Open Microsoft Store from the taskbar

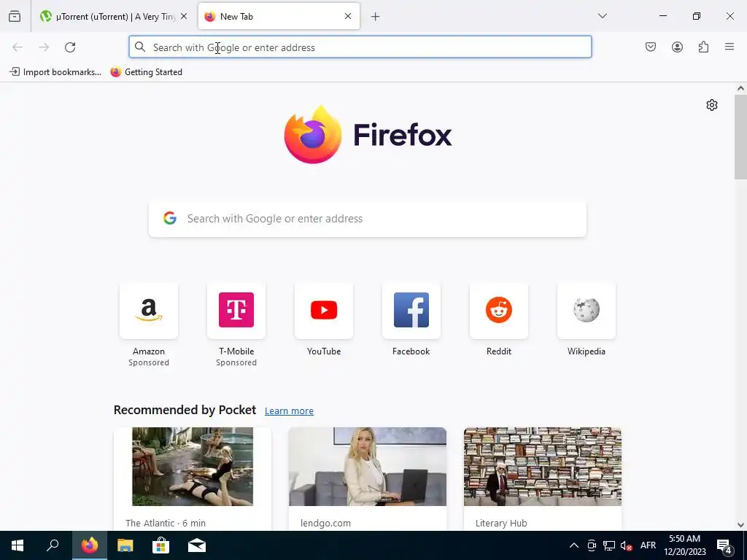pos(161,545)
